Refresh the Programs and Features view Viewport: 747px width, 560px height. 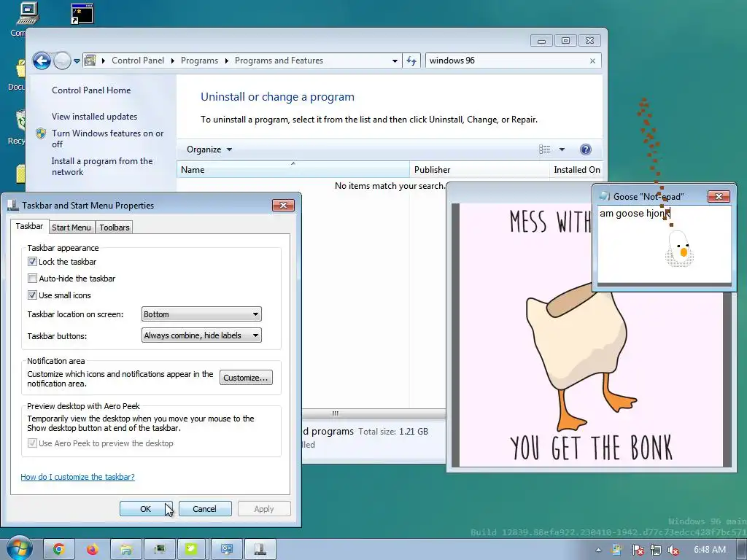[411, 61]
